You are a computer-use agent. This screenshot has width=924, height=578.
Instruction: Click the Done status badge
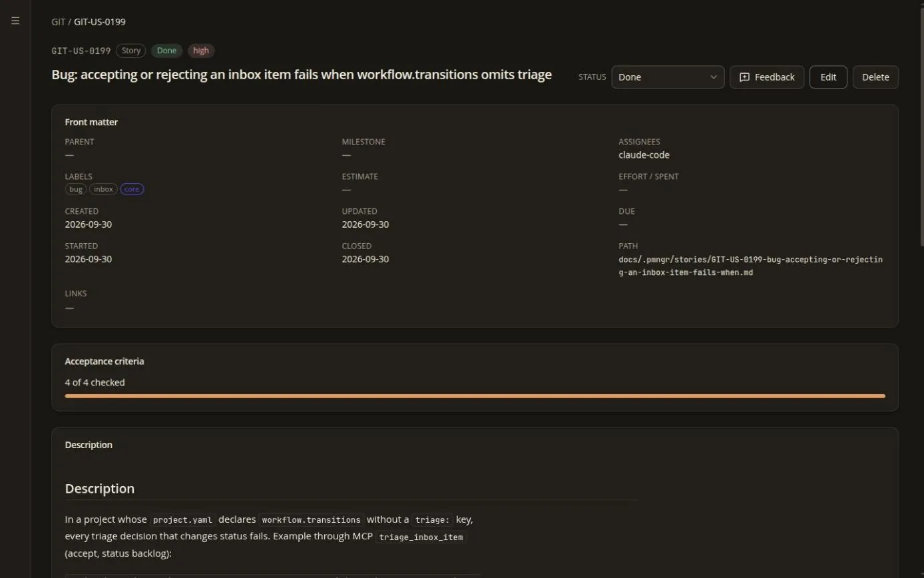coord(166,51)
